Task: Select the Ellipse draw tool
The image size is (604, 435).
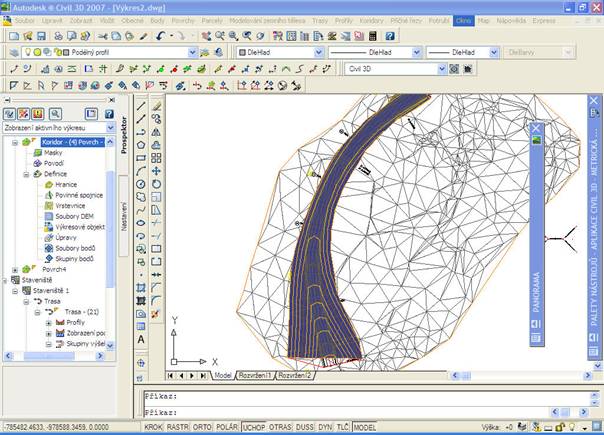Action: coord(141,223)
